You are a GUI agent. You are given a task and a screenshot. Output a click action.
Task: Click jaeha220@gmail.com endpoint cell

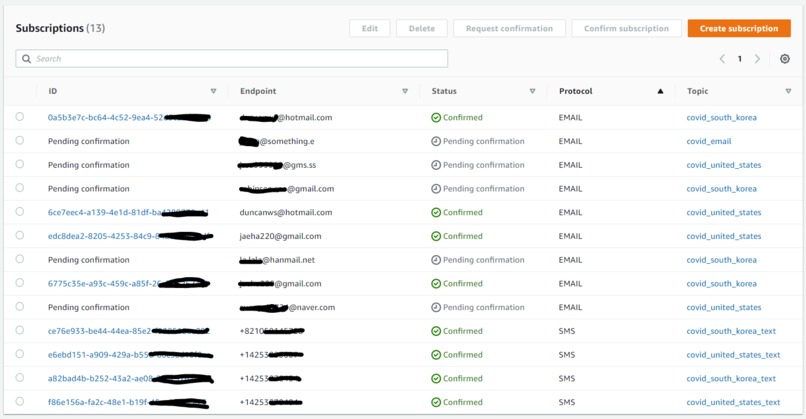point(280,236)
